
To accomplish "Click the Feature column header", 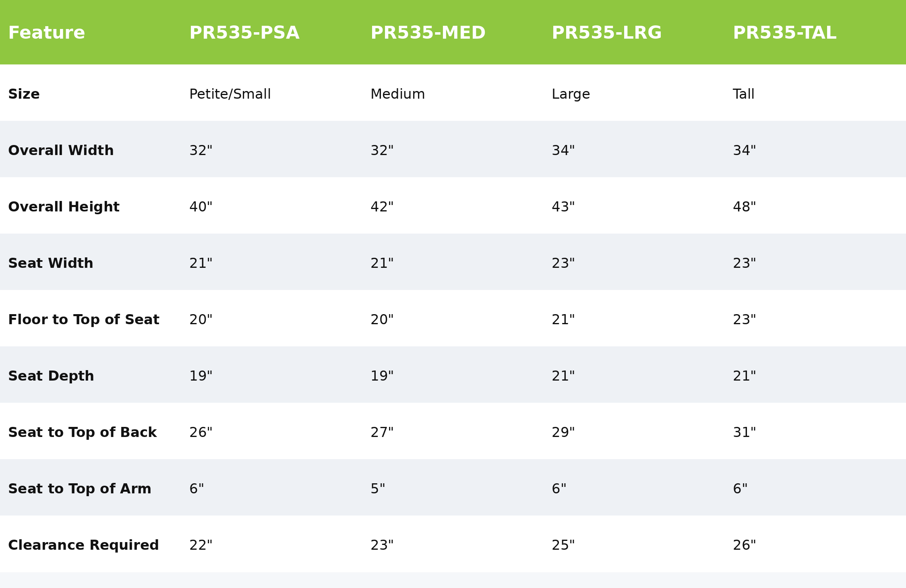I will 47,33.
